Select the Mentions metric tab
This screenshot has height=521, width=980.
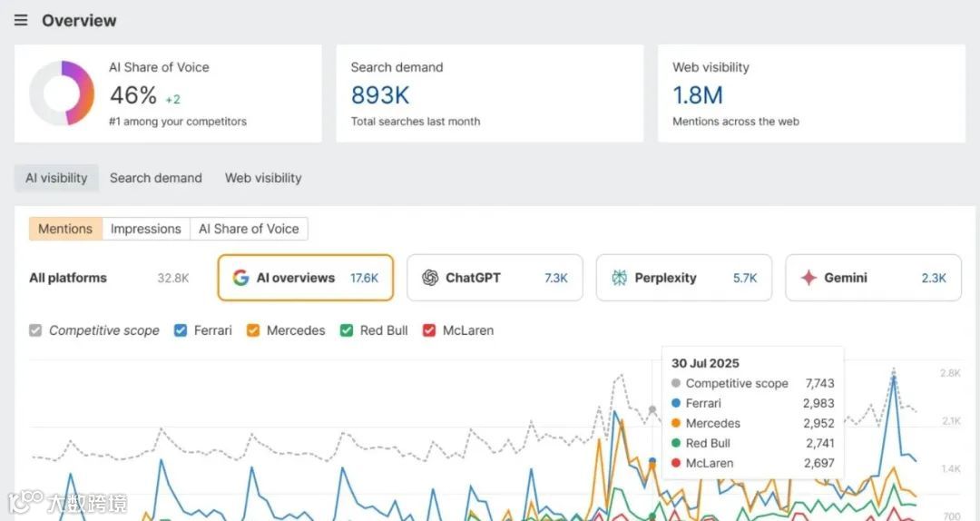tap(65, 229)
